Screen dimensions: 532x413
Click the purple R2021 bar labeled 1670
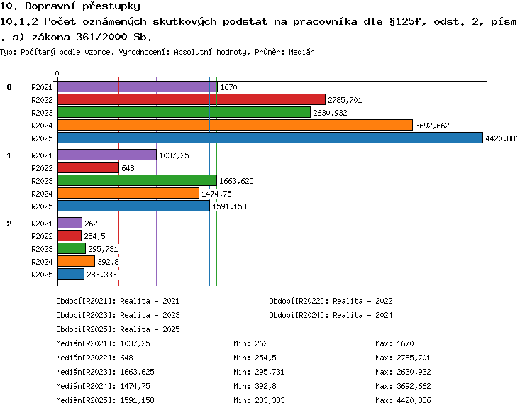(x=138, y=87)
